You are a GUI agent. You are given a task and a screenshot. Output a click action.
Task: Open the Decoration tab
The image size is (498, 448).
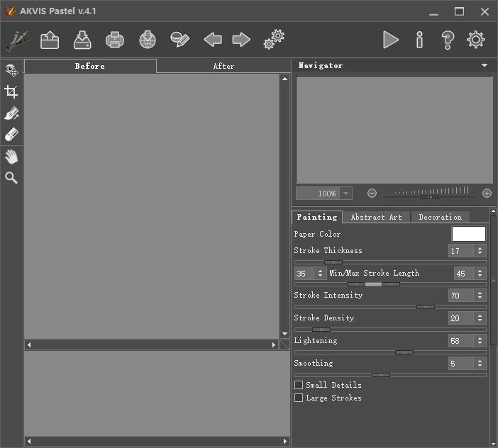[x=441, y=217]
